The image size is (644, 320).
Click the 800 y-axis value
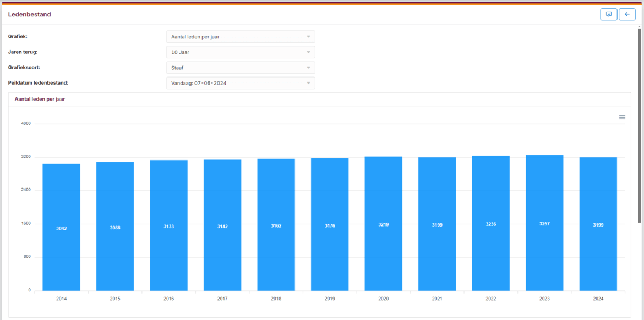click(x=27, y=257)
